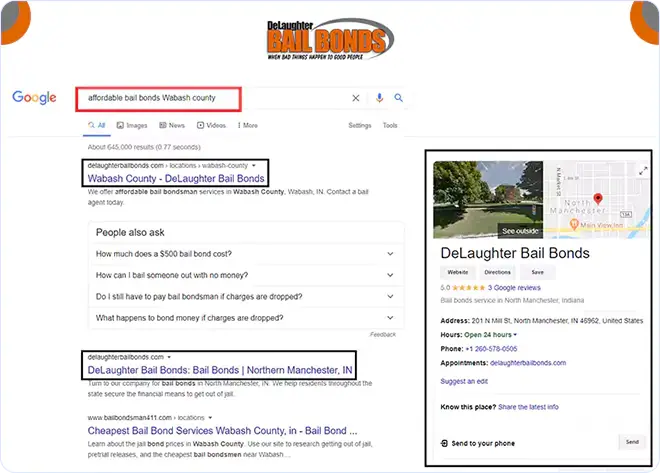
Task: Start voice search with microphone icon
Action: 379,98
